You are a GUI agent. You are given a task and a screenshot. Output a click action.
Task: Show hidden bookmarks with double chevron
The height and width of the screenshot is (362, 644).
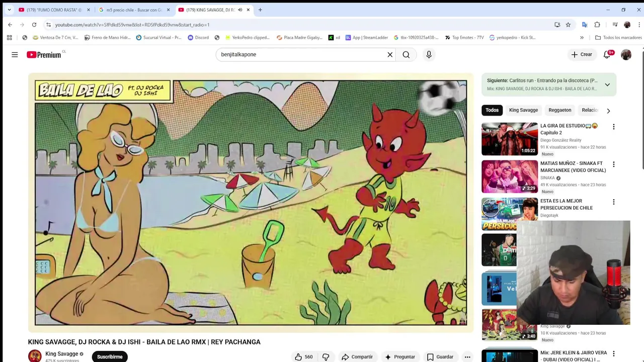tap(582, 38)
